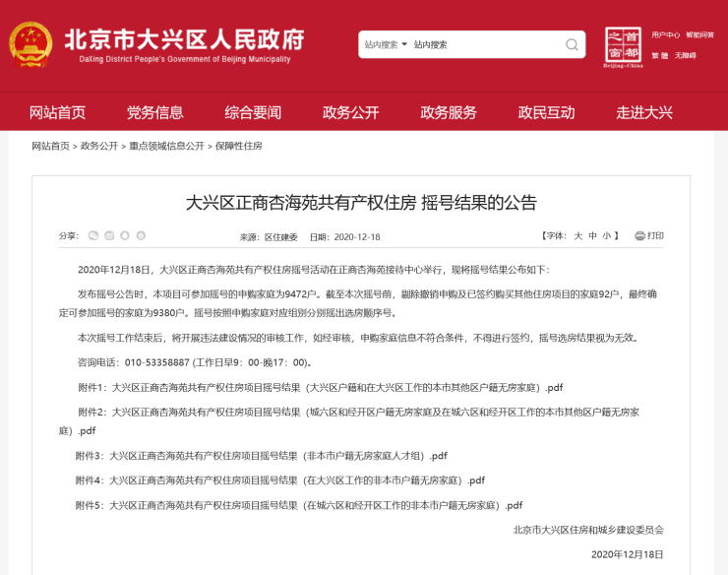Click the closing date 2020年12月18日
728x575 pixels.
point(628,554)
